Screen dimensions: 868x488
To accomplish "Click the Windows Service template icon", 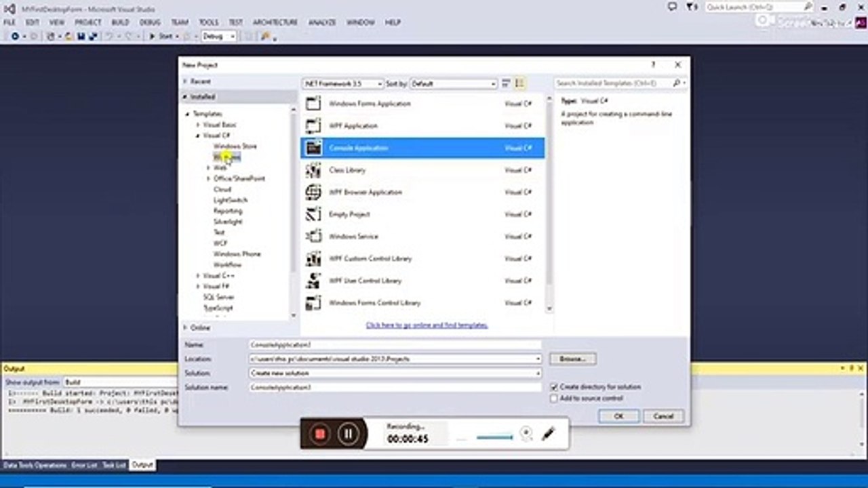I will pos(313,237).
